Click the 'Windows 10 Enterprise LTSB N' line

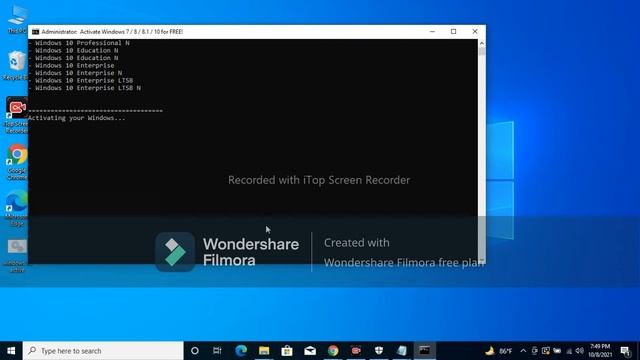(x=88, y=88)
